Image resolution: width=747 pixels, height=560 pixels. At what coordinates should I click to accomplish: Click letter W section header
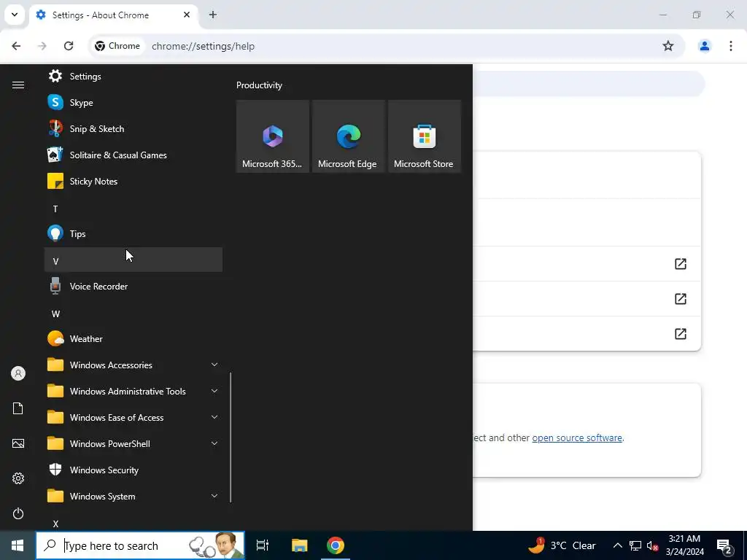click(x=133, y=314)
